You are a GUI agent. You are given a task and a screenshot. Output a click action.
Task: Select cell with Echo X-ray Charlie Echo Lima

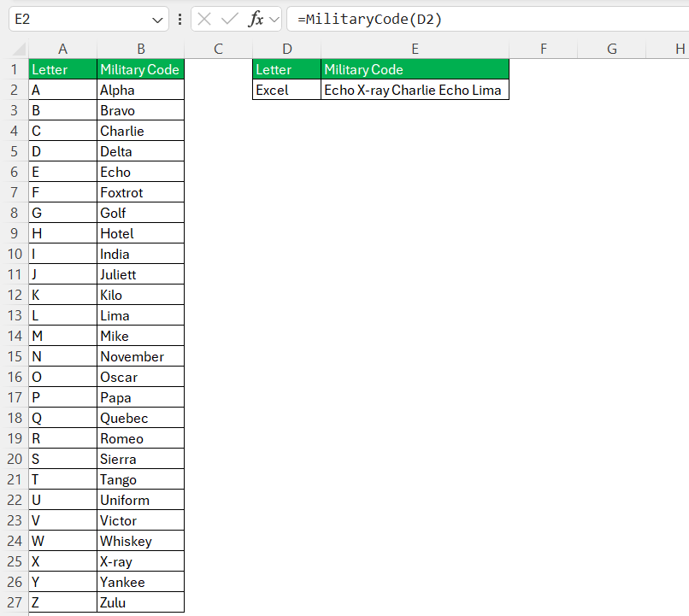(415, 90)
